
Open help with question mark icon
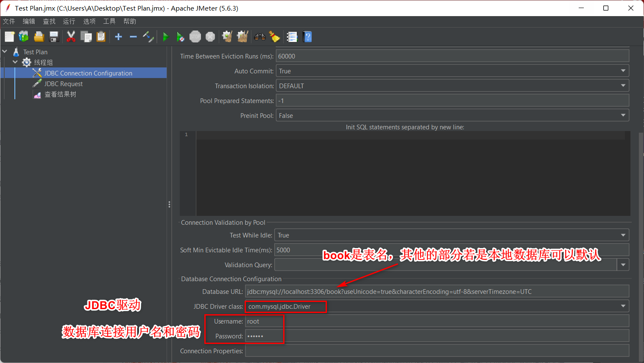(308, 37)
